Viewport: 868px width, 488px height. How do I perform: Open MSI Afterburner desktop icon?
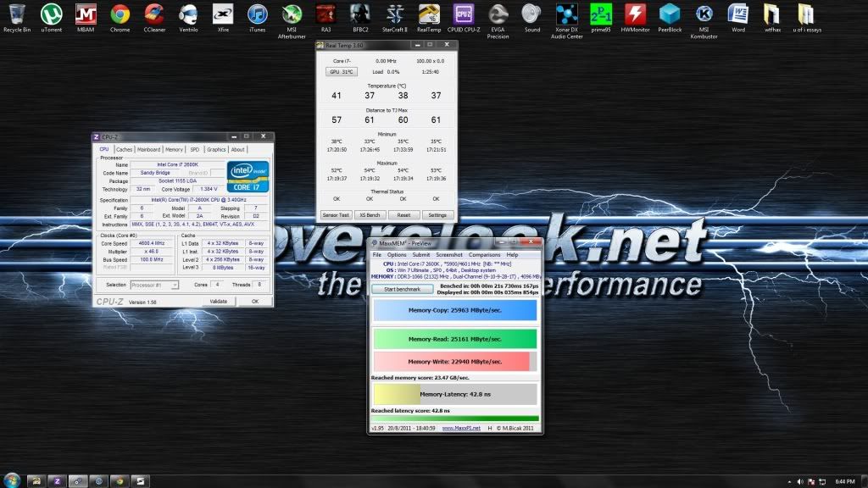click(292, 21)
